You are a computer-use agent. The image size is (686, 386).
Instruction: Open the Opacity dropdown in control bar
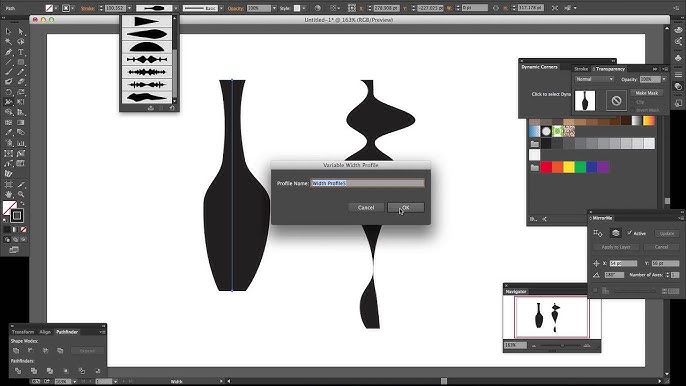click(x=274, y=8)
